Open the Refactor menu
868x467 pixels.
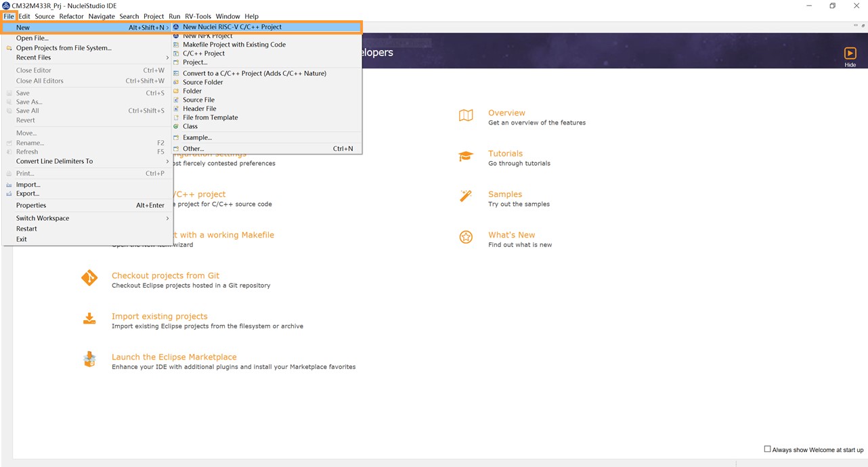(x=72, y=16)
